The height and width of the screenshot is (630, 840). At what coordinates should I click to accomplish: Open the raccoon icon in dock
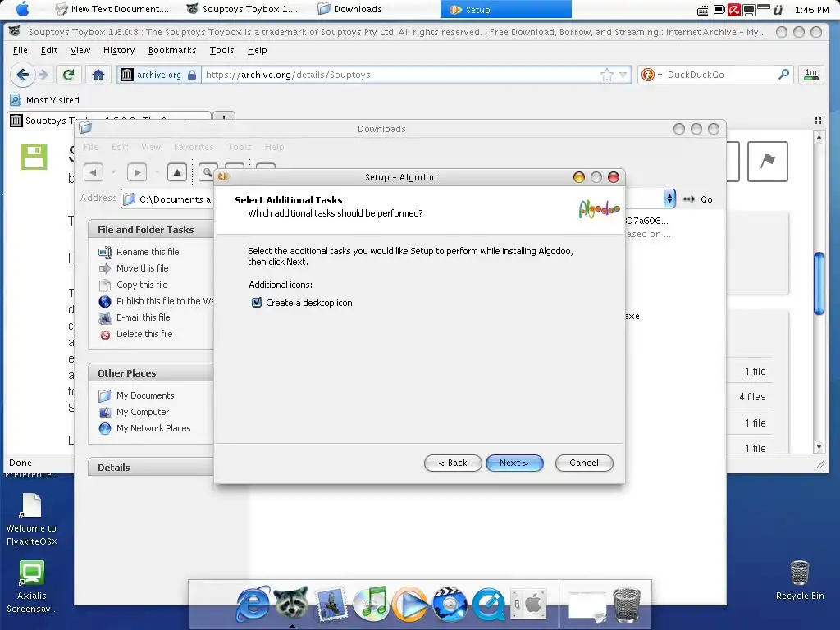click(291, 603)
